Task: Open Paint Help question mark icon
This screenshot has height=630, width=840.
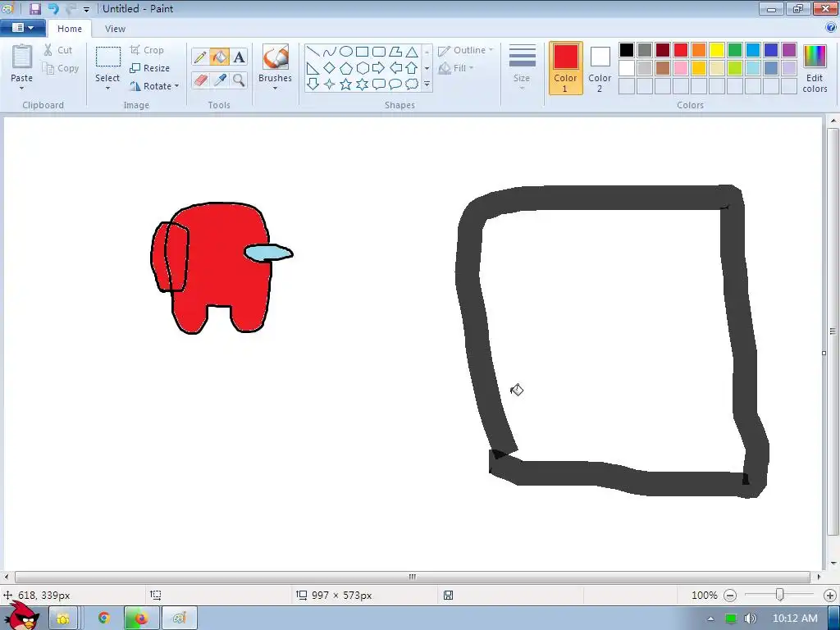Action: [x=831, y=28]
